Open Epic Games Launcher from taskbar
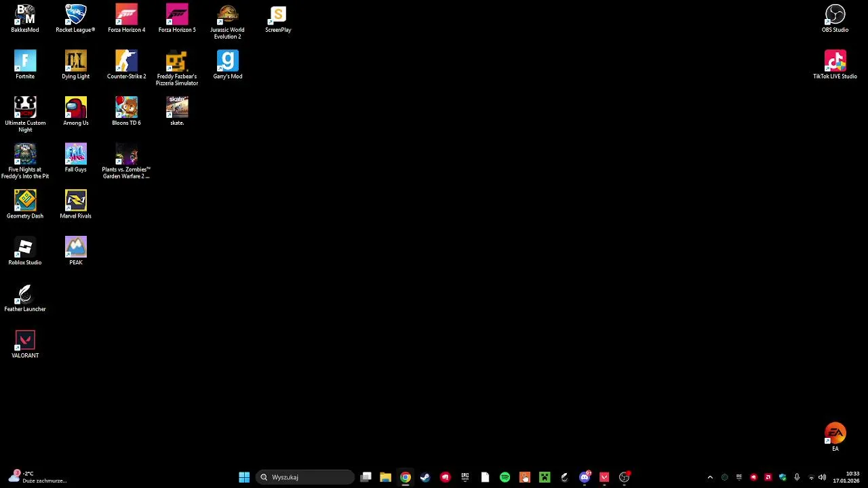The width and height of the screenshot is (868, 488). tap(465, 477)
